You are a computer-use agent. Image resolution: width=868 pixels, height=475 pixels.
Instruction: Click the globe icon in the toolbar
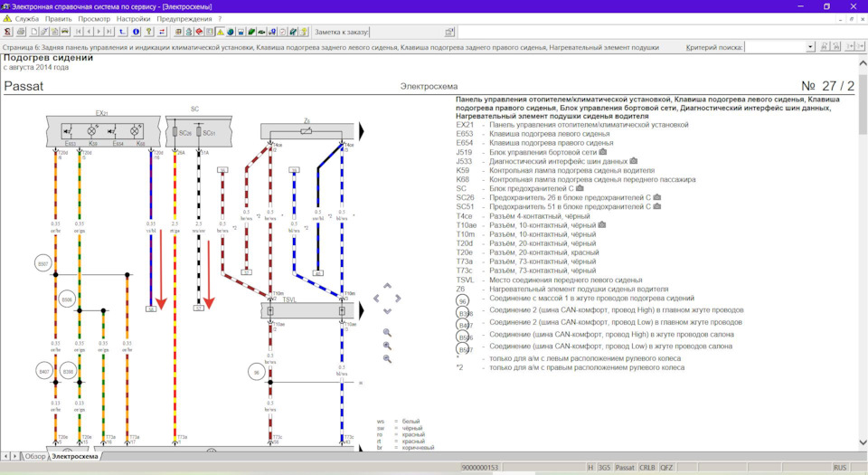coord(231,32)
